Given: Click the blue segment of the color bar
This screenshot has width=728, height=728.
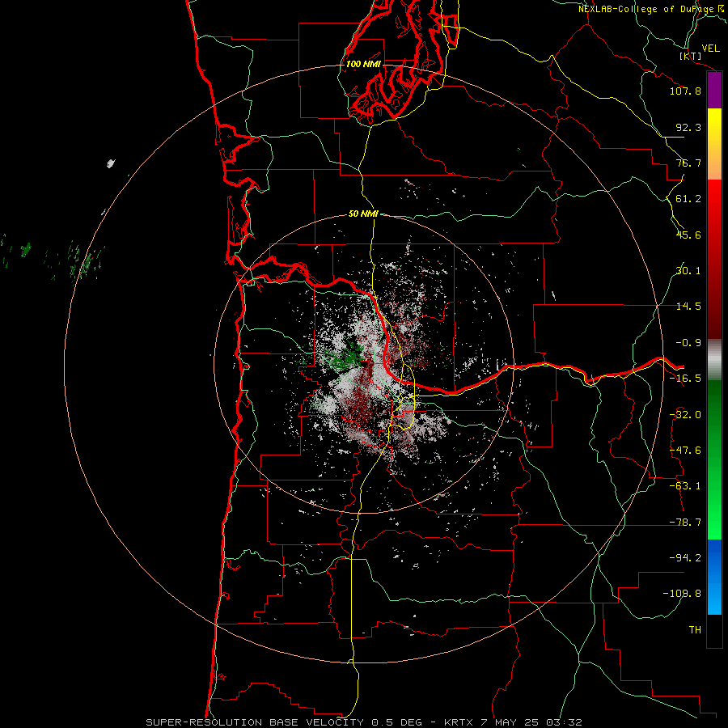Looking at the screenshot, I should tap(714, 577).
